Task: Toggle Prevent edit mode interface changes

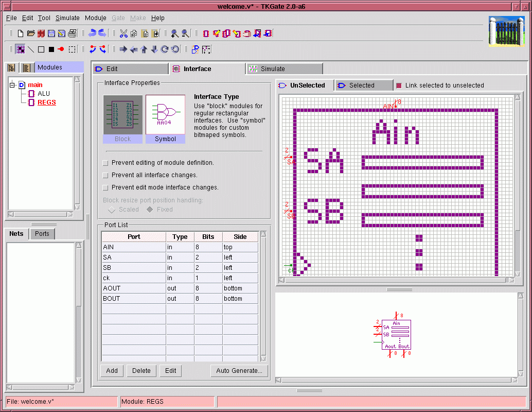Action: [x=106, y=187]
